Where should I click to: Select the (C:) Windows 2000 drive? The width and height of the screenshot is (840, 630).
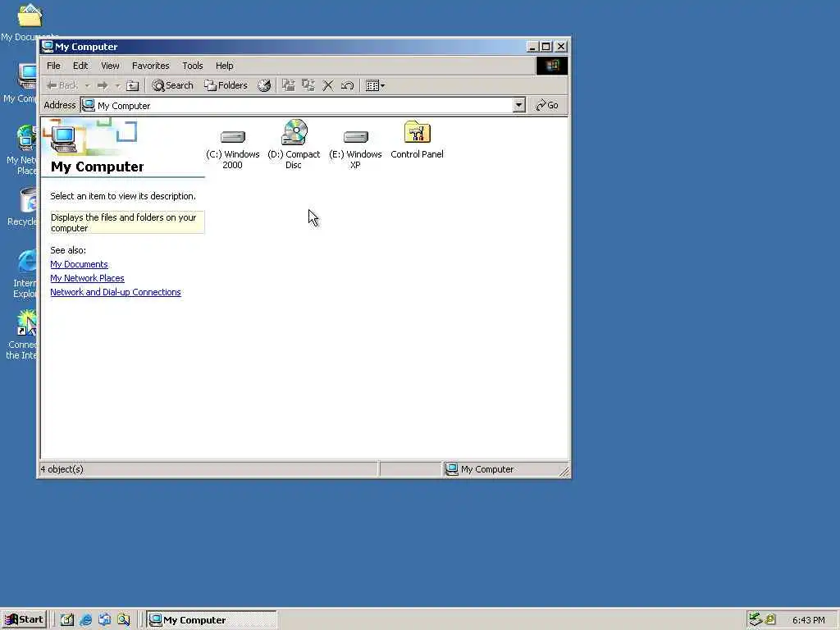(232, 148)
